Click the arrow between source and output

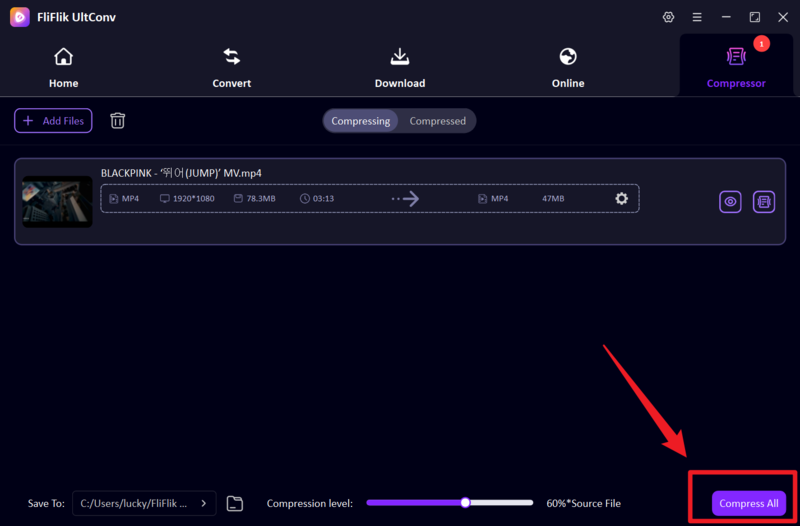click(406, 198)
